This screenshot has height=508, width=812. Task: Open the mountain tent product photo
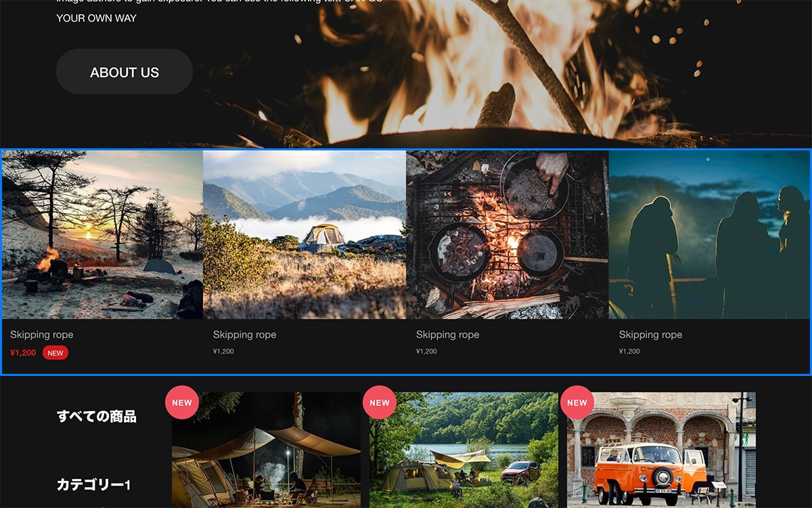coord(304,234)
